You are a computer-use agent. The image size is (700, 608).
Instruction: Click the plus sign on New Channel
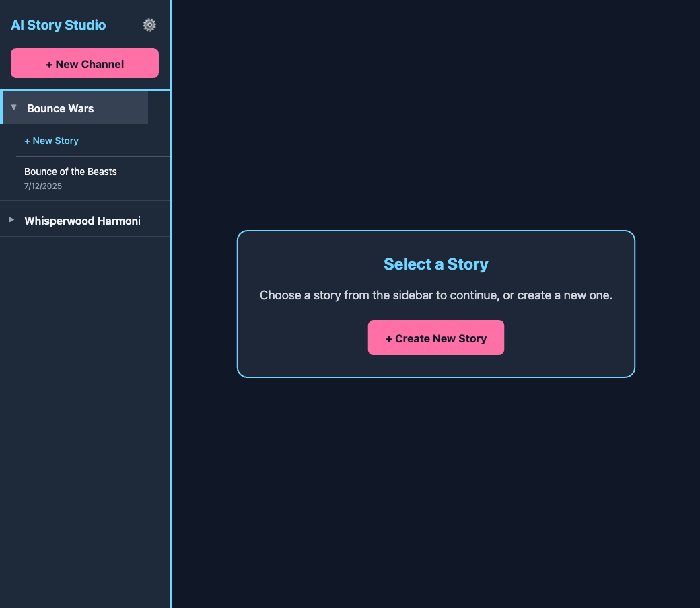point(49,64)
